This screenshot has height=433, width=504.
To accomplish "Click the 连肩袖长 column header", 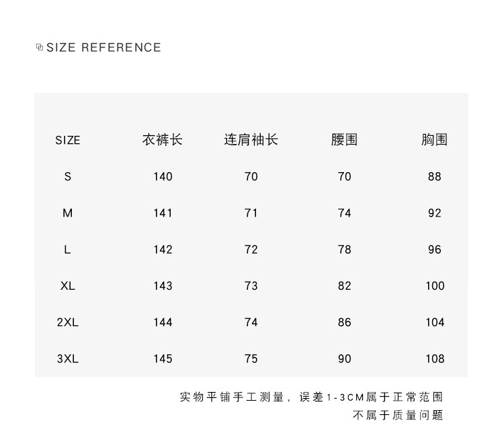I will (251, 140).
